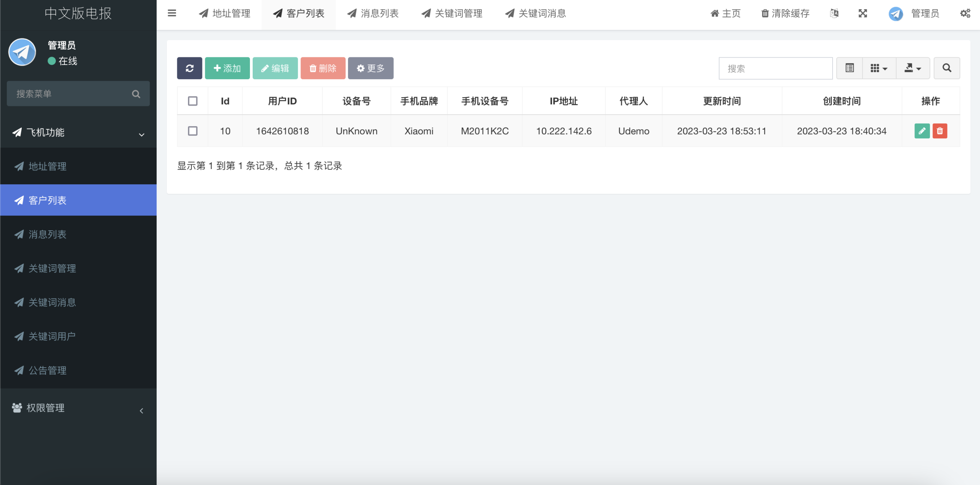Open the export data dropdown
The width and height of the screenshot is (980, 485).
coord(913,68)
